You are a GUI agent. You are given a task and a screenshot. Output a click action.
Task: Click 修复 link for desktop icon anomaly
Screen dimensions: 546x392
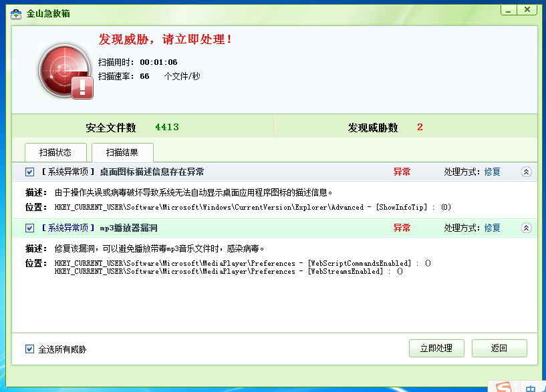492,172
